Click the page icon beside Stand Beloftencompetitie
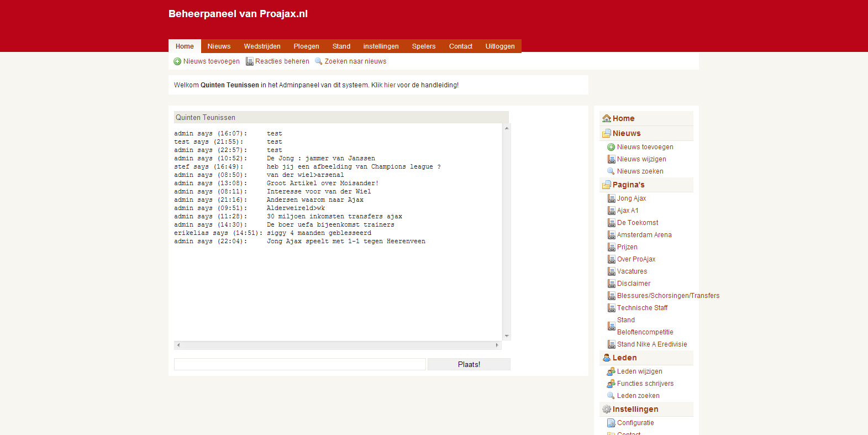868x435 pixels. [x=611, y=326]
